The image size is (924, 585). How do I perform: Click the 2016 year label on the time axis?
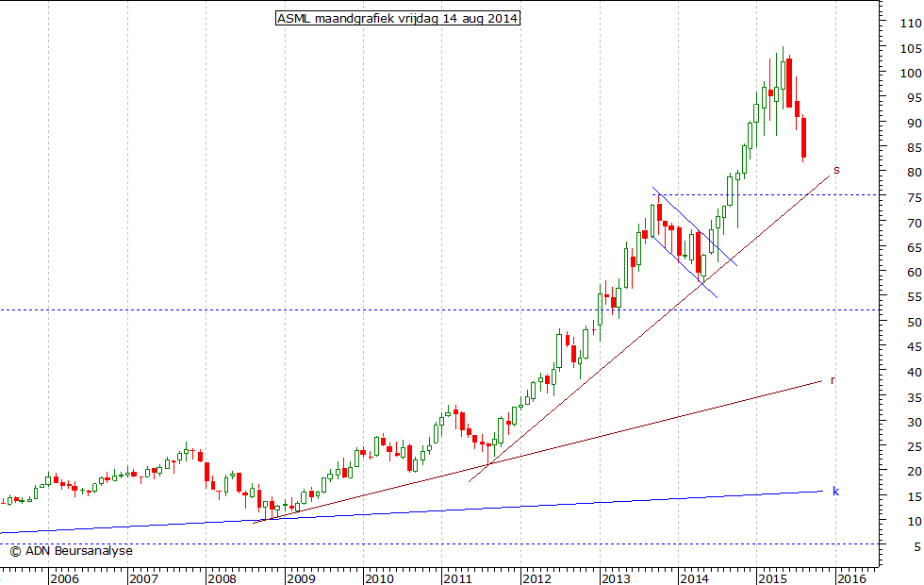pos(852,578)
